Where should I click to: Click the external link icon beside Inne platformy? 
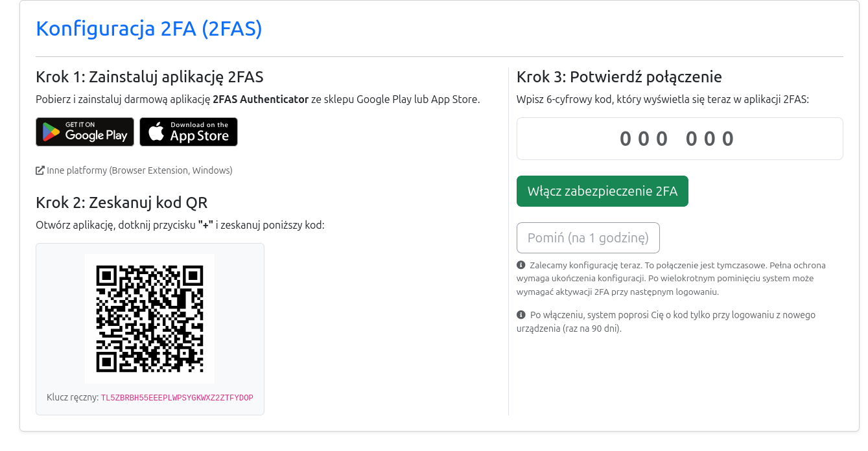(x=40, y=170)
